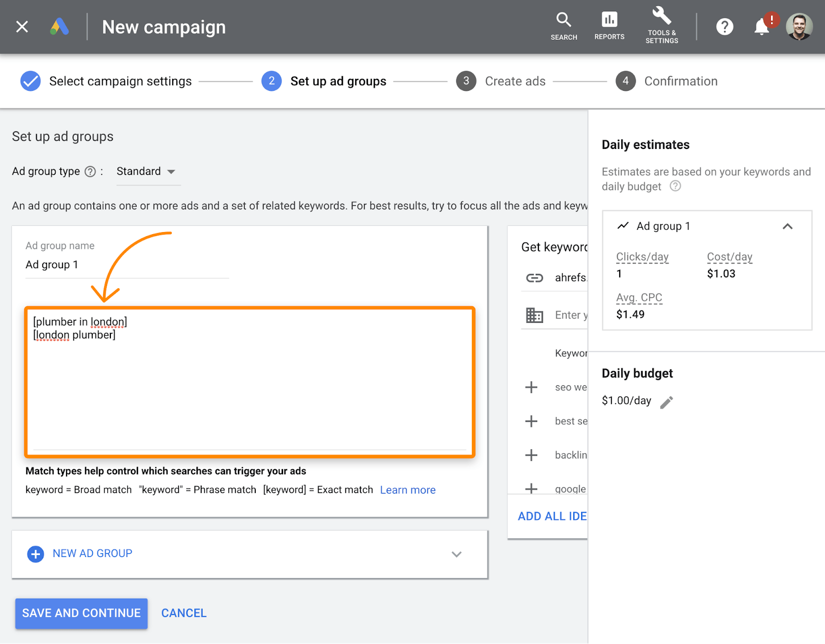Click SAVE AND CONTINUE
This screenshot has height=644, width=825.
pos(81,613)
